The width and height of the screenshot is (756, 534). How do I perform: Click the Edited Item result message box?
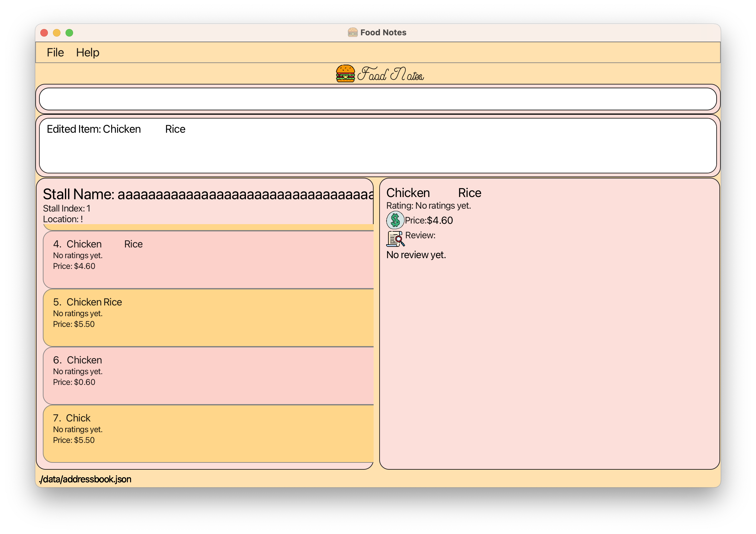tap(377, 145)
